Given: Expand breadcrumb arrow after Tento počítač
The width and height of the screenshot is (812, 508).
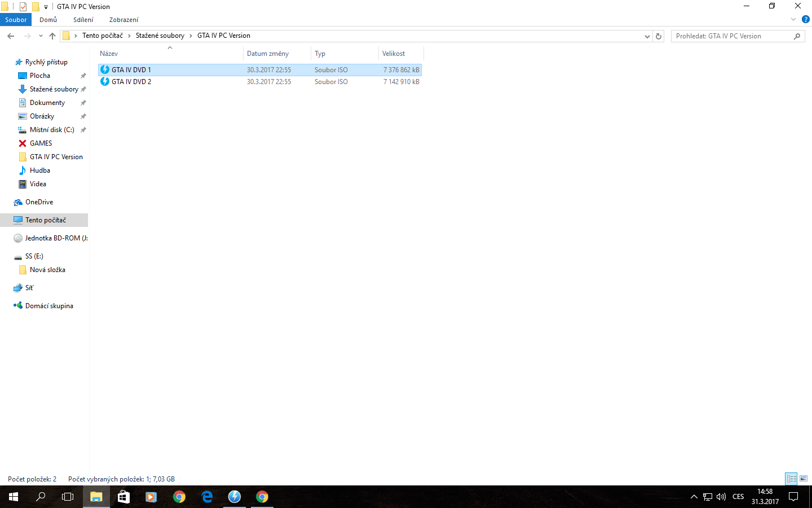Looking at the screenshot, I should (129, 36).
